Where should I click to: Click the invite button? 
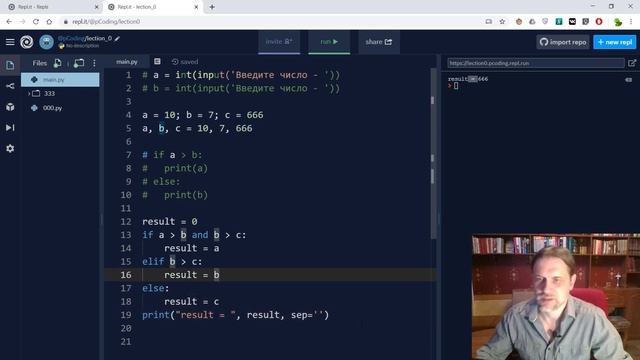[279, 42]
